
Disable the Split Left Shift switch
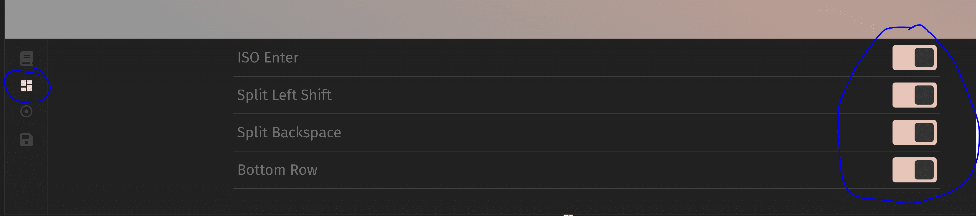914,95
